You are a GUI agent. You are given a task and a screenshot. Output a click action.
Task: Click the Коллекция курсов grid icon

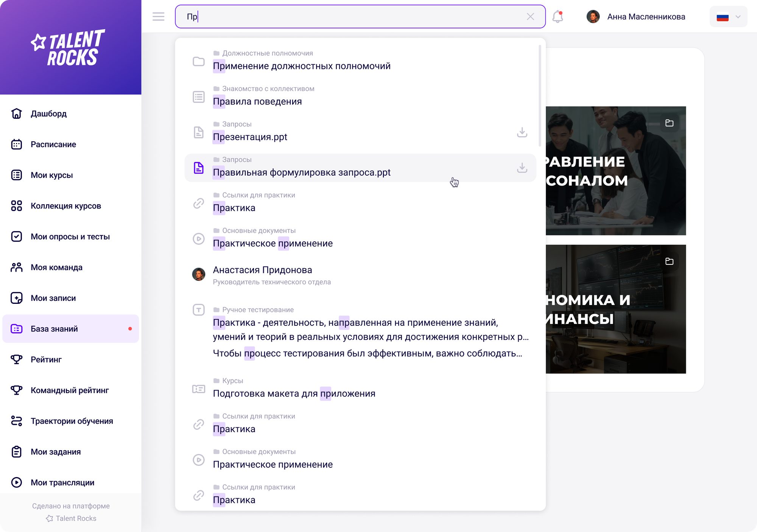pyautogui.click(x=16, y=206)
